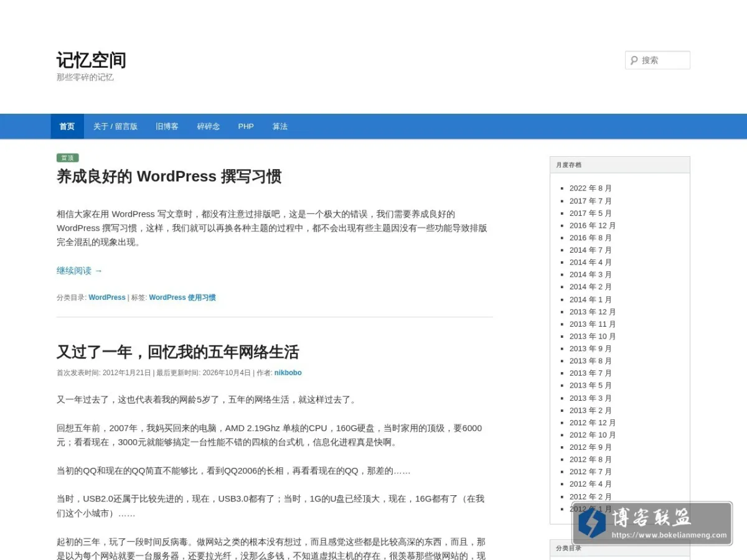
Task: Click the search magnifier icon
Action: (634, 60)
